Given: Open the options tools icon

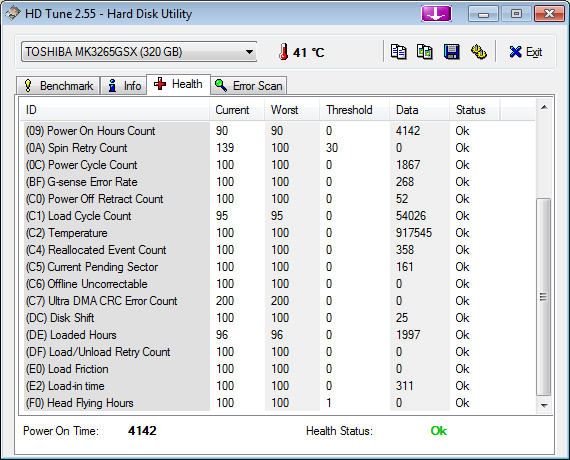Looking at the screenshot, I should (x=479, y=52).
